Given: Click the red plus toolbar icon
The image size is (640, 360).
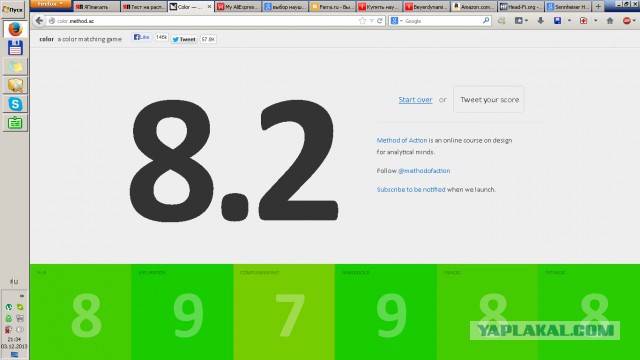Looking at the screenshot, I should (x=583, y=20).
